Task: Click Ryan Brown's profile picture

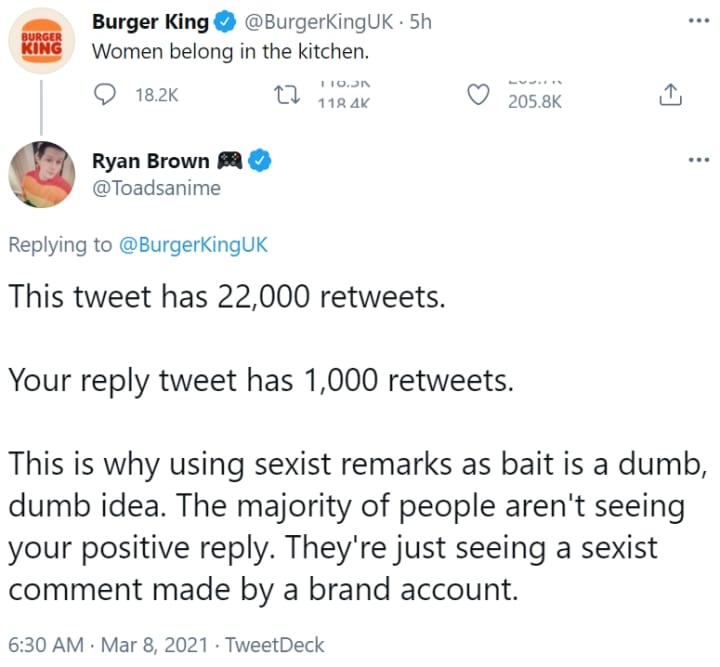Action: [x=41, y=176]
